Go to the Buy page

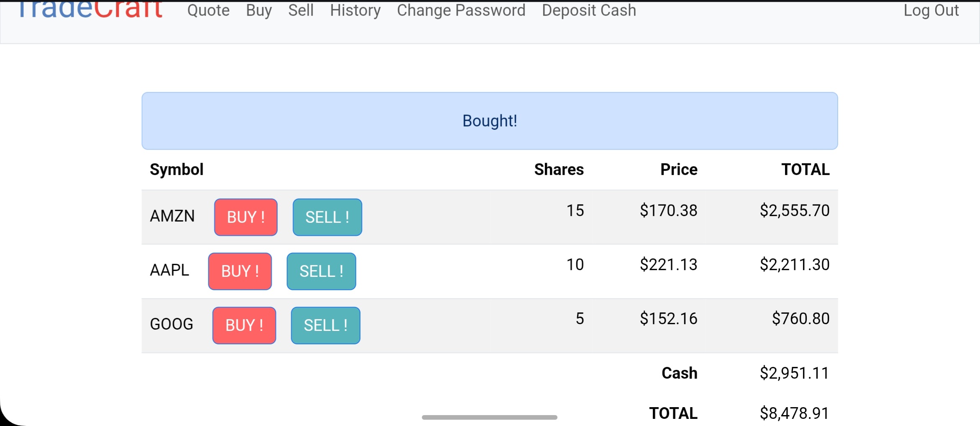click(259, 10)
